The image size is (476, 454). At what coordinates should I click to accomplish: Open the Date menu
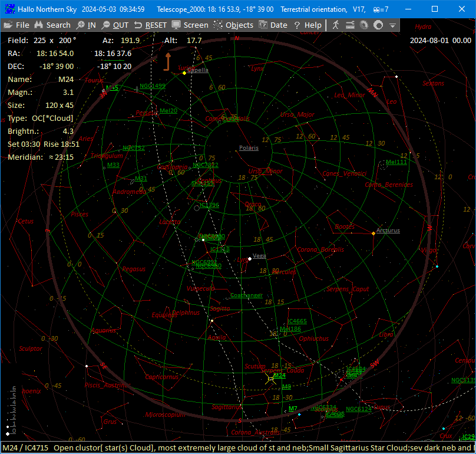(x=273, y=25)
